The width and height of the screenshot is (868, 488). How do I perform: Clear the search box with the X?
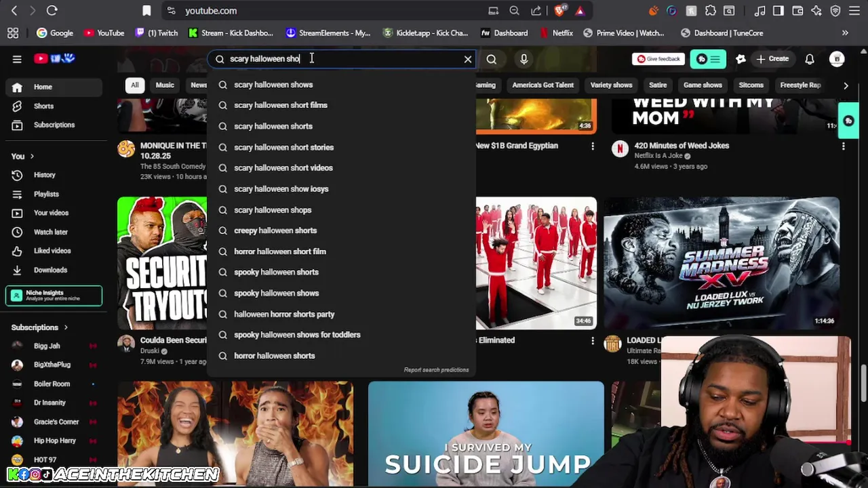(x=468, y=59)
